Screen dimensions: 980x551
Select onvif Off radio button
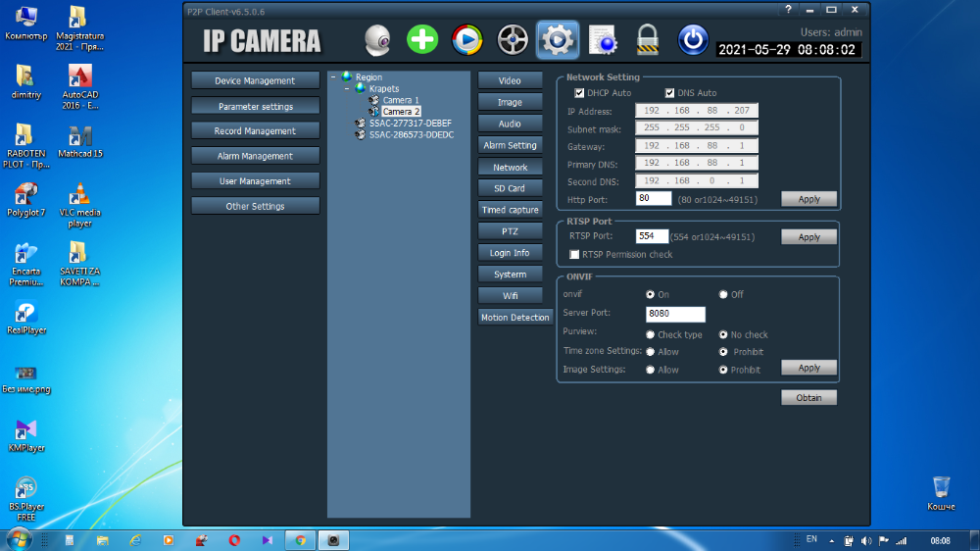click(723, 294)
